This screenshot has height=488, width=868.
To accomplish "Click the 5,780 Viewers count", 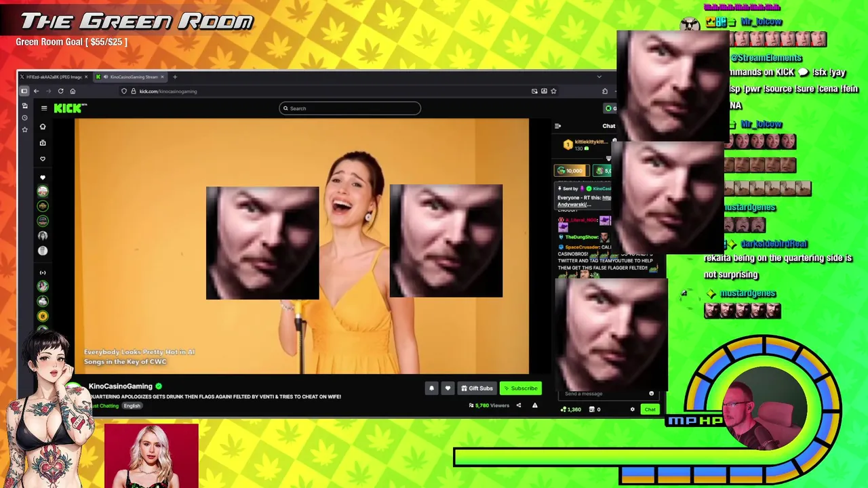I will click(489, 405).
